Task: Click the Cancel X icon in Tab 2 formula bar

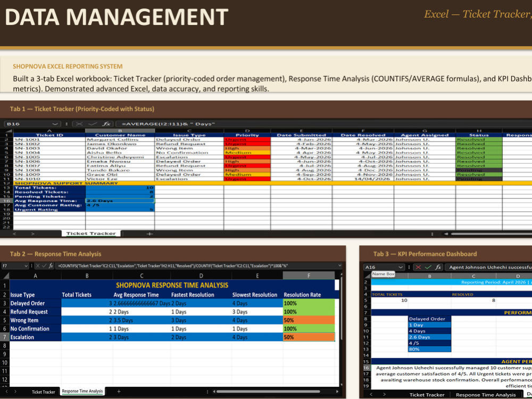Action: click(37, 266)
